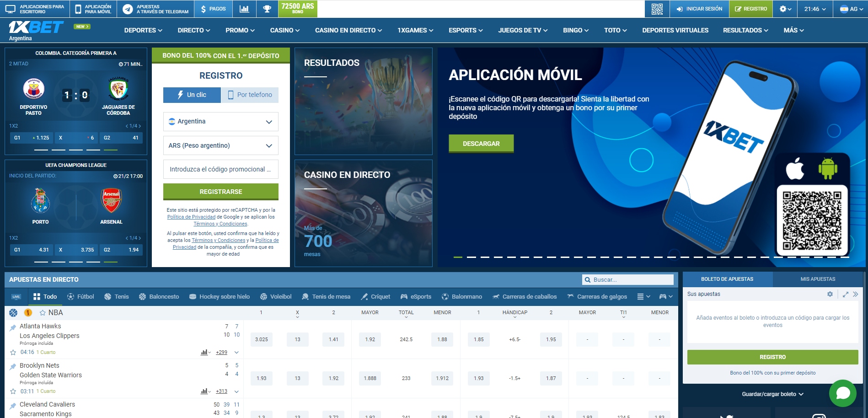Open the trophy icon in top bar
868x418 pixels.
(x=267, y=9)
